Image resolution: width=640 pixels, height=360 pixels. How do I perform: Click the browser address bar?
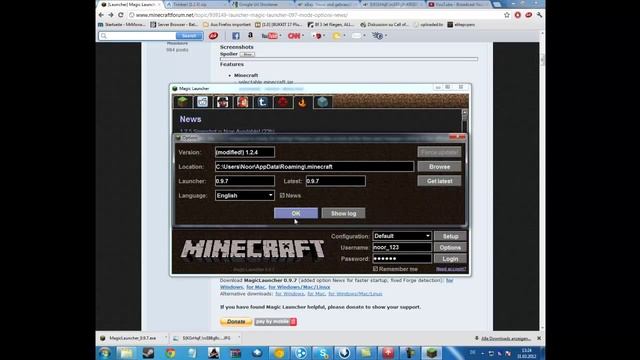pyautogui.click(x=314, y=15)
